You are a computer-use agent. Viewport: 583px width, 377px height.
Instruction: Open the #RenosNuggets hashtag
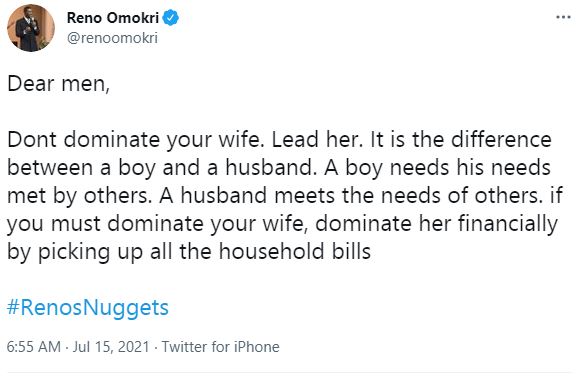88,308
